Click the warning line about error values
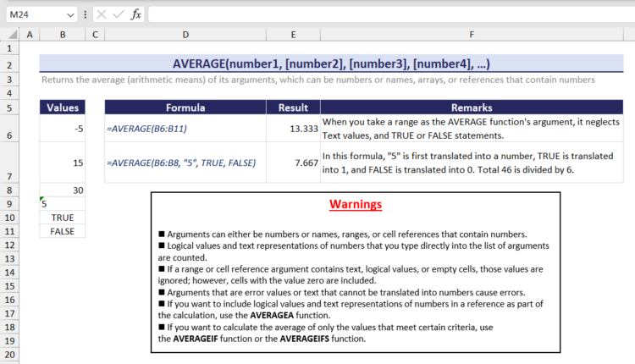The width and height of the screenshot is (635, 364). 342,292
